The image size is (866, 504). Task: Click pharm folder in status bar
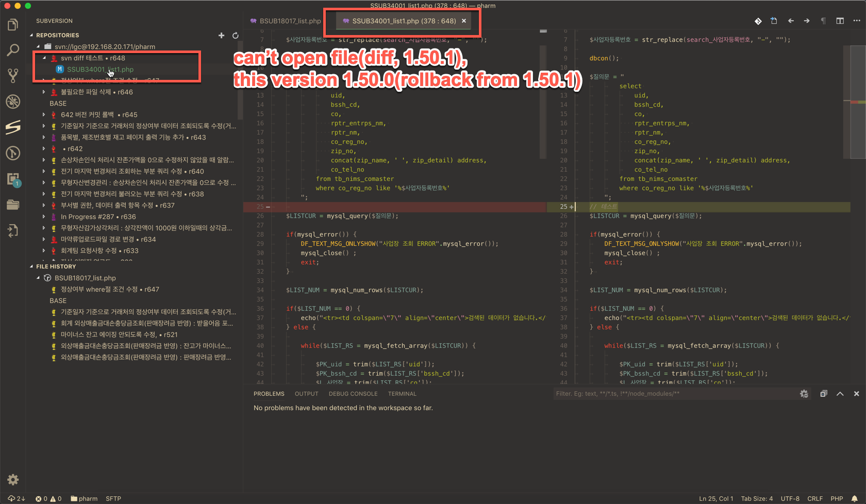84,498
